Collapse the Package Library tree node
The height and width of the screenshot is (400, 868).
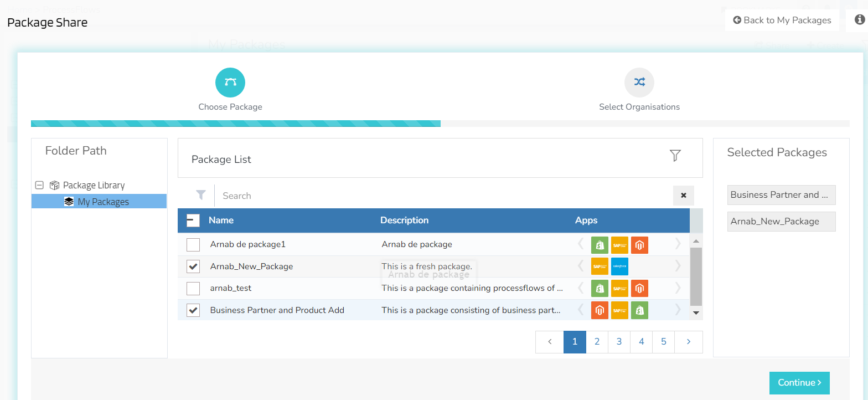(39, 185)
